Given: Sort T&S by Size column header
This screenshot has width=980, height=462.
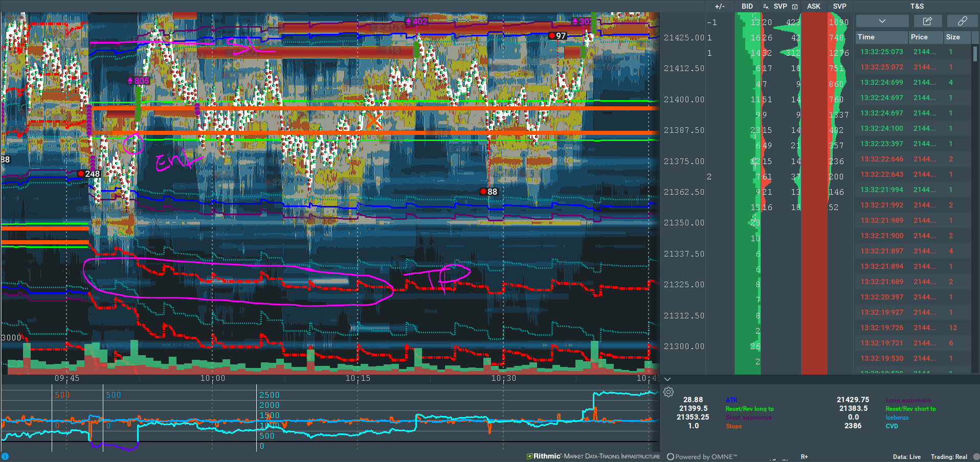Looking at the screenshot, I should pos(956,37).
